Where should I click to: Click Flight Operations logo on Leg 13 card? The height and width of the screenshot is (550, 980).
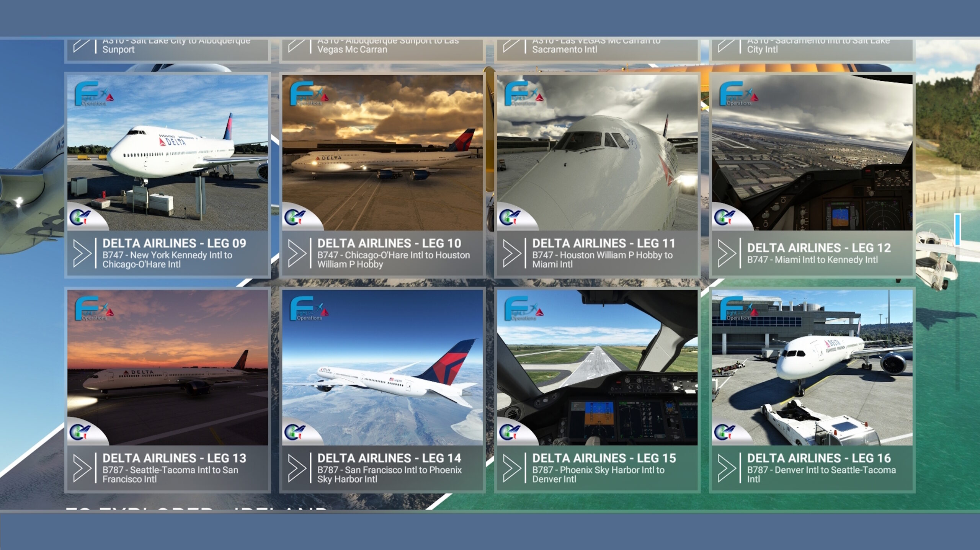[94, 308]
